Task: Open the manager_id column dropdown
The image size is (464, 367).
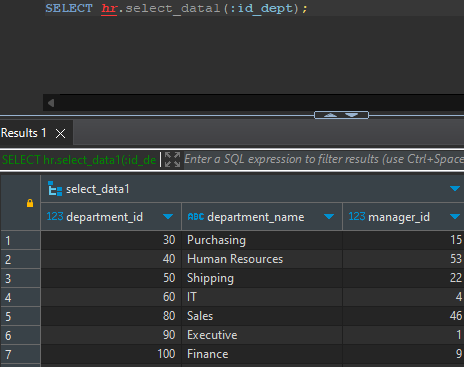Action: point(455,217)
